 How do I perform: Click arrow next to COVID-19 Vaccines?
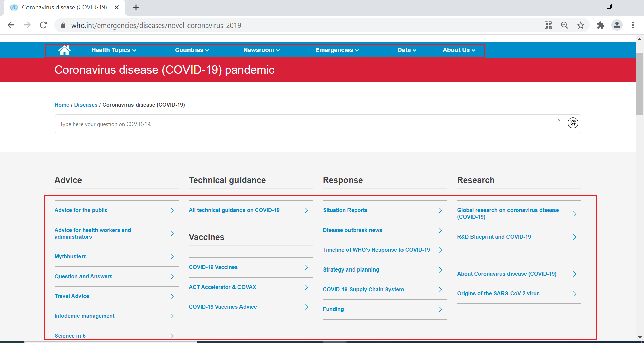pos(306,267)
